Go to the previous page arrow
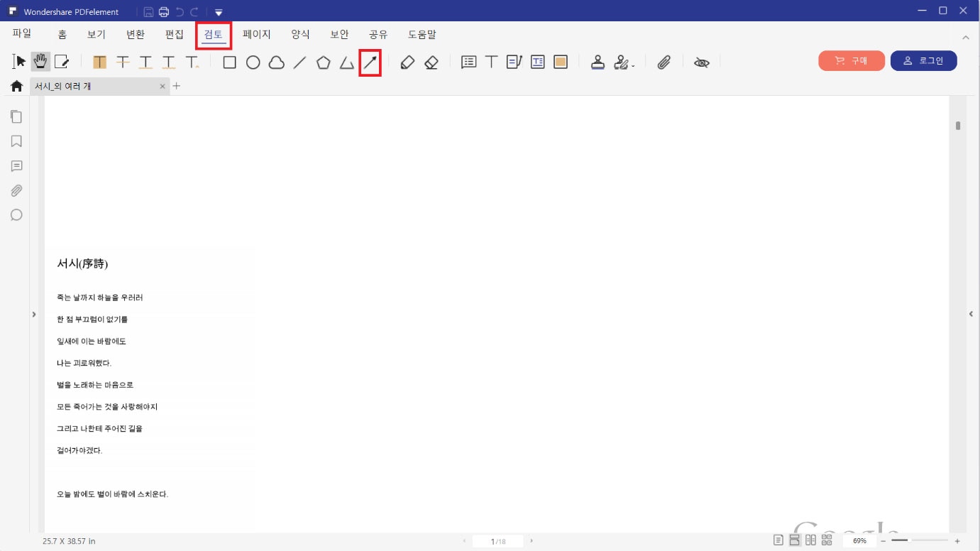 [465, 541]
